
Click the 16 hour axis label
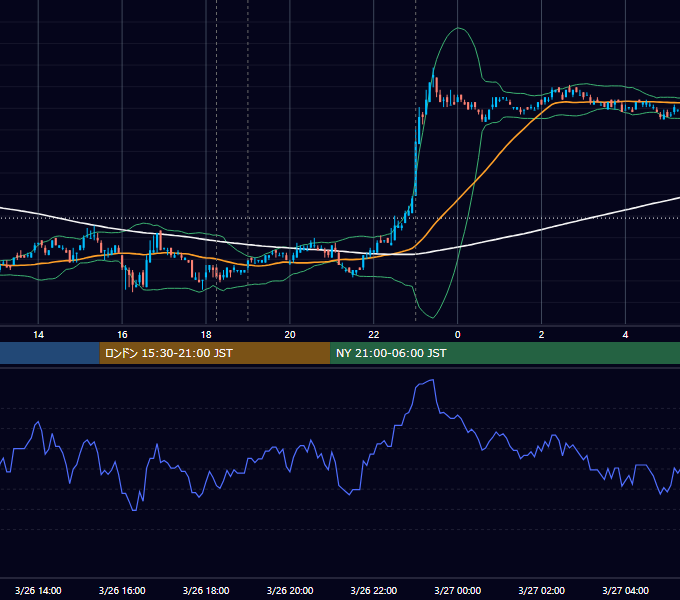(x=122, y=335)
